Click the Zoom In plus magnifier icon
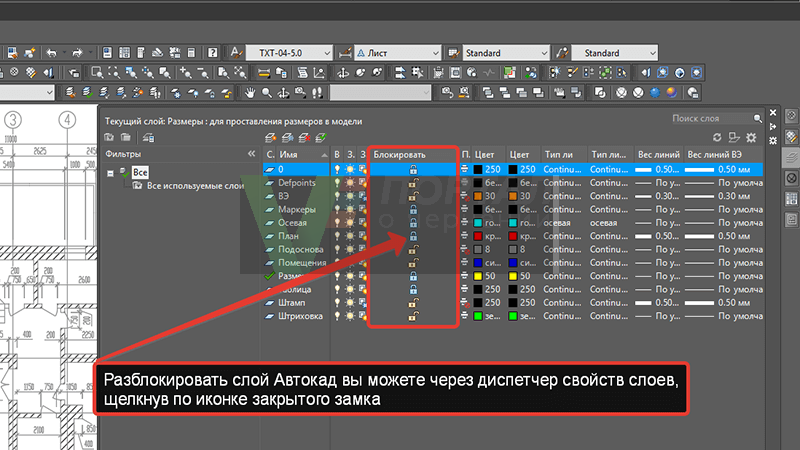Image resolution: width=800 pixels, height=450 pixels. (185, 73)
